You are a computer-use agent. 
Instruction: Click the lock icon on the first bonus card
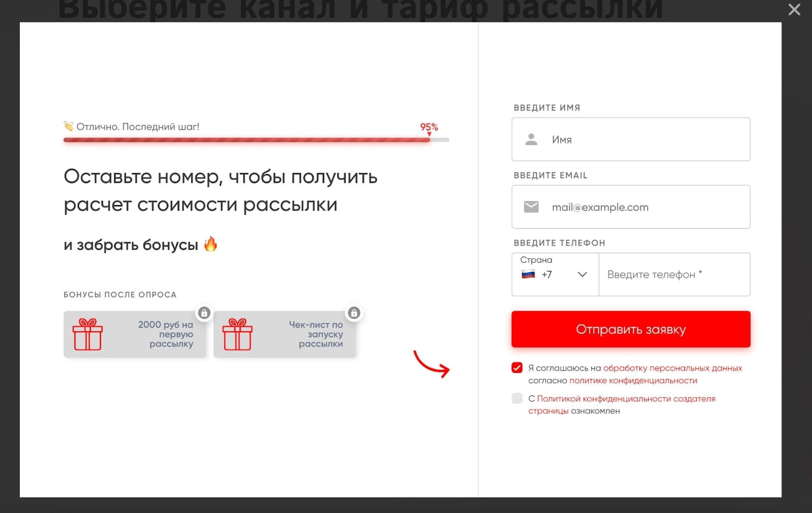(x=204, y=313)
